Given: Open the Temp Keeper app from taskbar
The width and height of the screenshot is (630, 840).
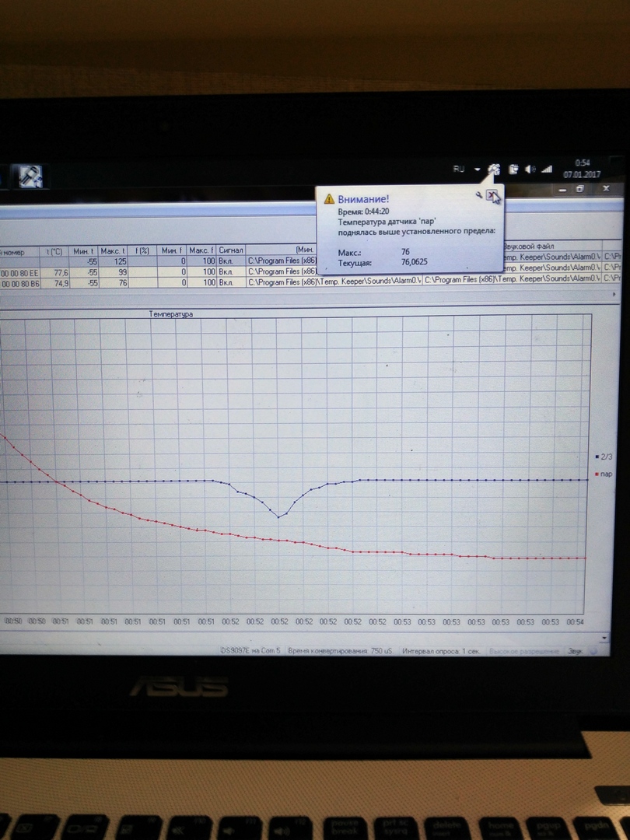Looking at the screenshot, I should 30,177.
